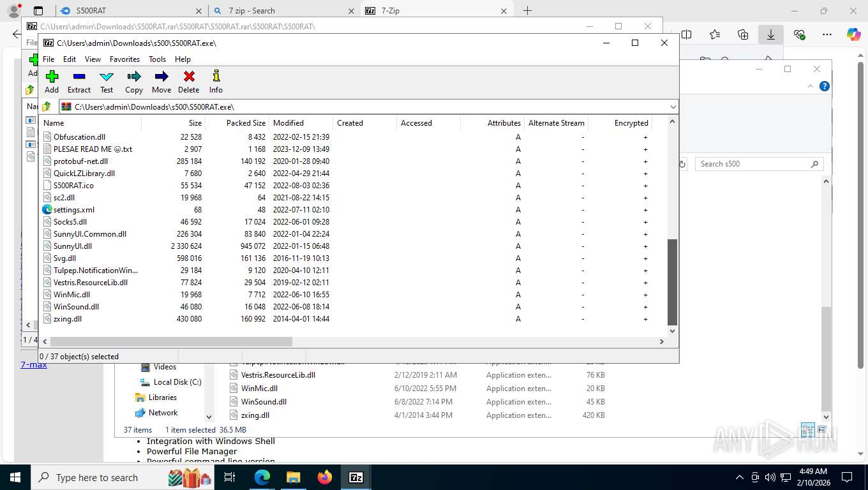Viewport: 868px width, 490px height.
Task: Open the Edit menu
Action: [x=70, y=59]
